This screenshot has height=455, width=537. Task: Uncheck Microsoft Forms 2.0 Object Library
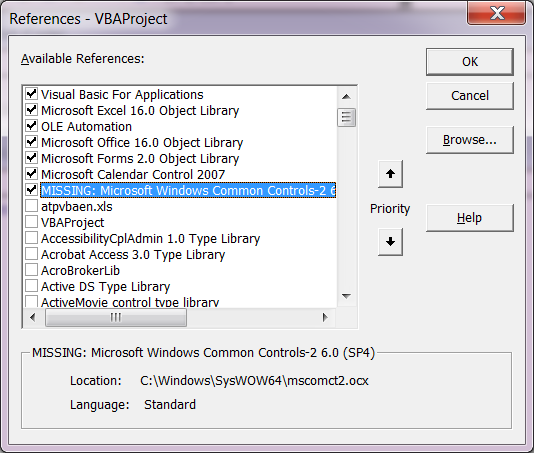click(x=32, y=158)
